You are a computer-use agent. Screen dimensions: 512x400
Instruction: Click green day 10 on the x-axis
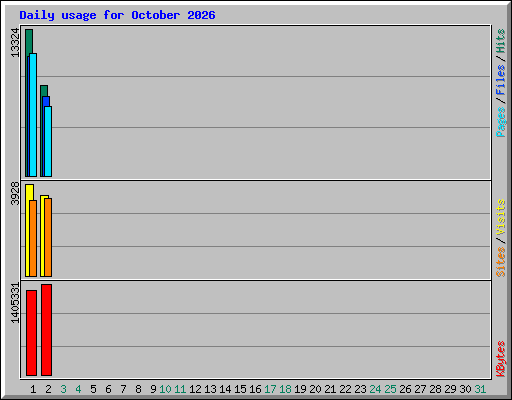[x=165, y=389]
